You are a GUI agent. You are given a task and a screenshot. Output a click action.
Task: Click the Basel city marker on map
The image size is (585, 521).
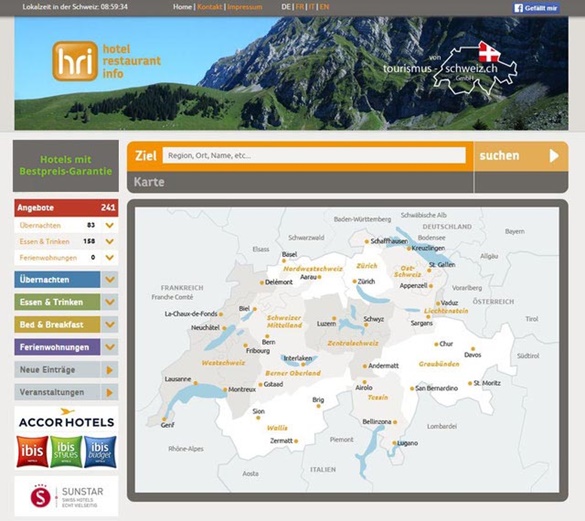point(284,261)
